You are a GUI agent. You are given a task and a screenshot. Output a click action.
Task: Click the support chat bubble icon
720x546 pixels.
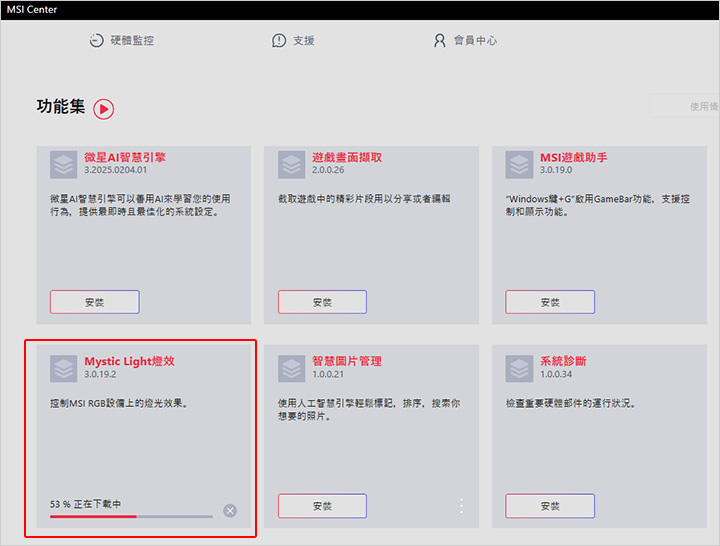(279, 40)
